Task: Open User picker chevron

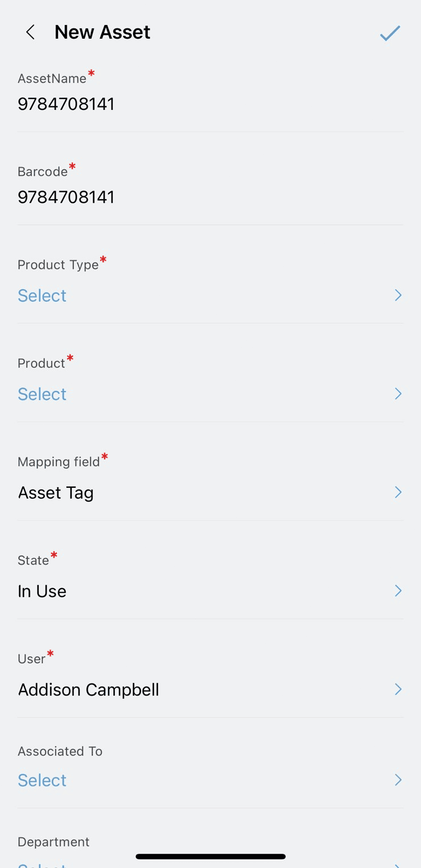Action: 398,689
